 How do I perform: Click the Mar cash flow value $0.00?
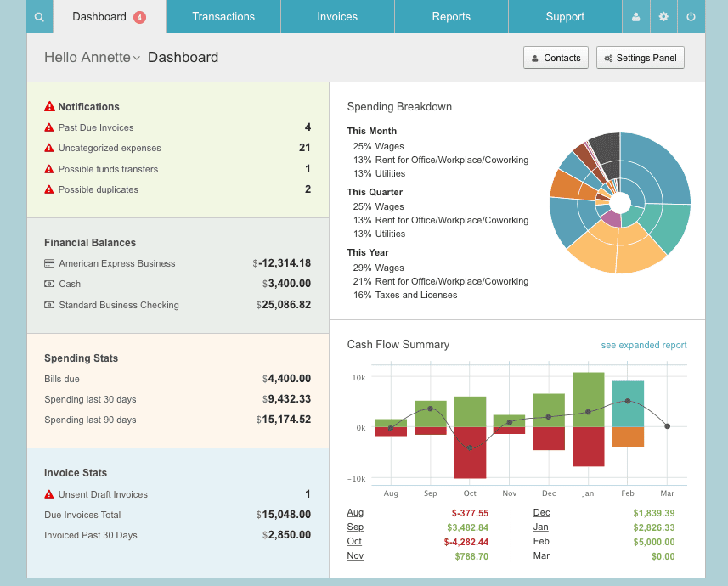coord(663,556)
